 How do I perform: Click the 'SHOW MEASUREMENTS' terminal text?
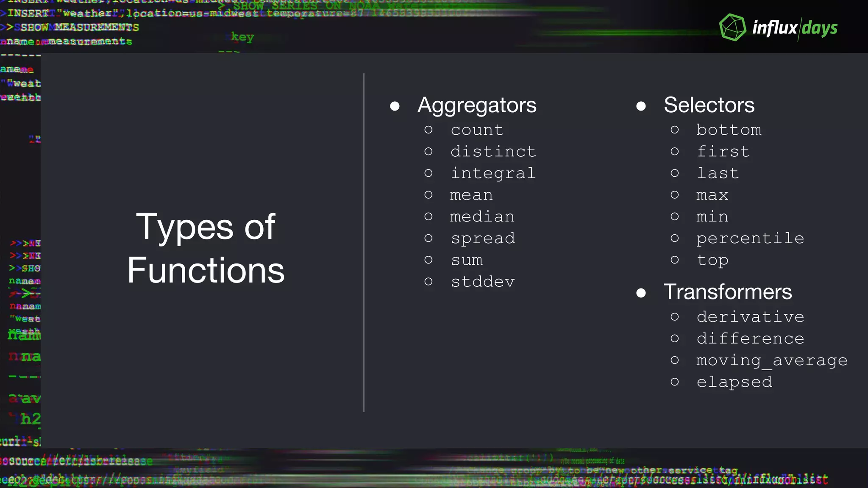pos(80,28)
